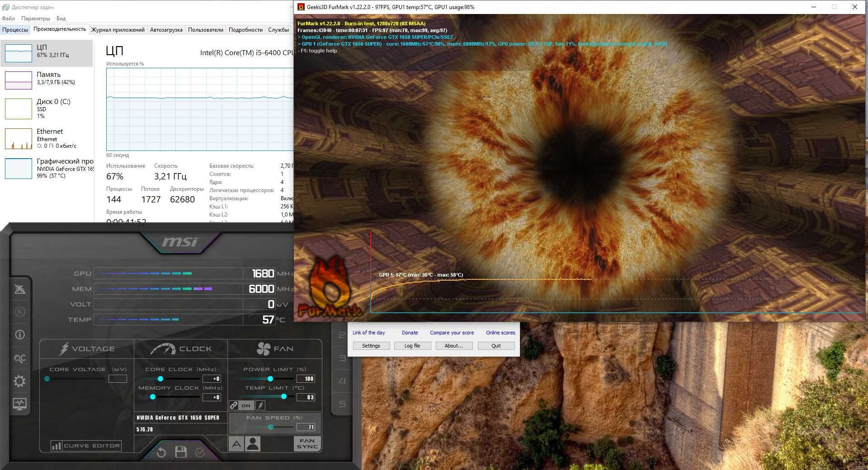Image resolution: width=868 pixels, height=470 pixels.
Task: Open the Donate link in FurMark
Action: click(410, 333)
